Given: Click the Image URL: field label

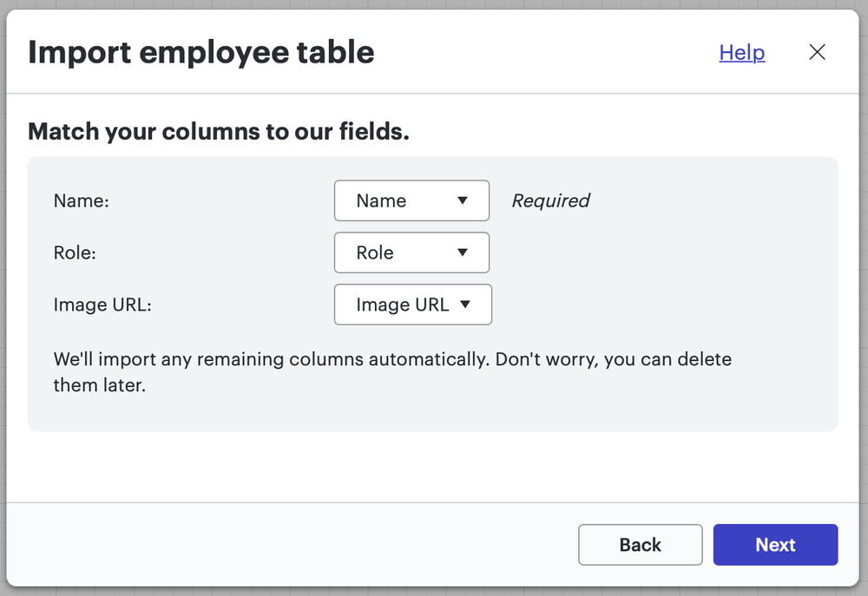Looking at the screenshot, I should [102, 305].
